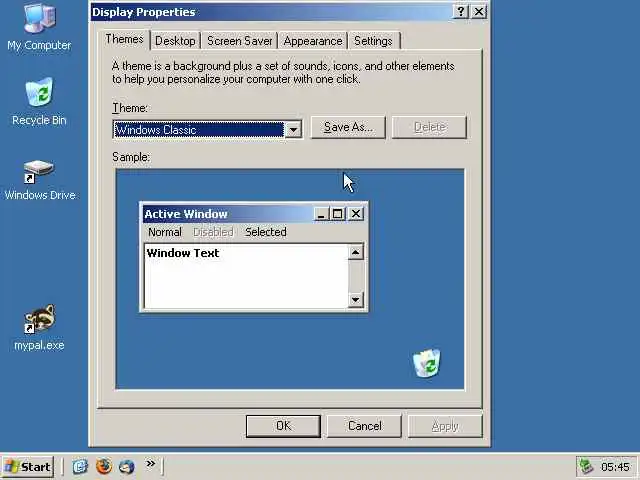Click Disabled in sample window menu
Screen dimensions: 640x480
(x=213, y=232)
